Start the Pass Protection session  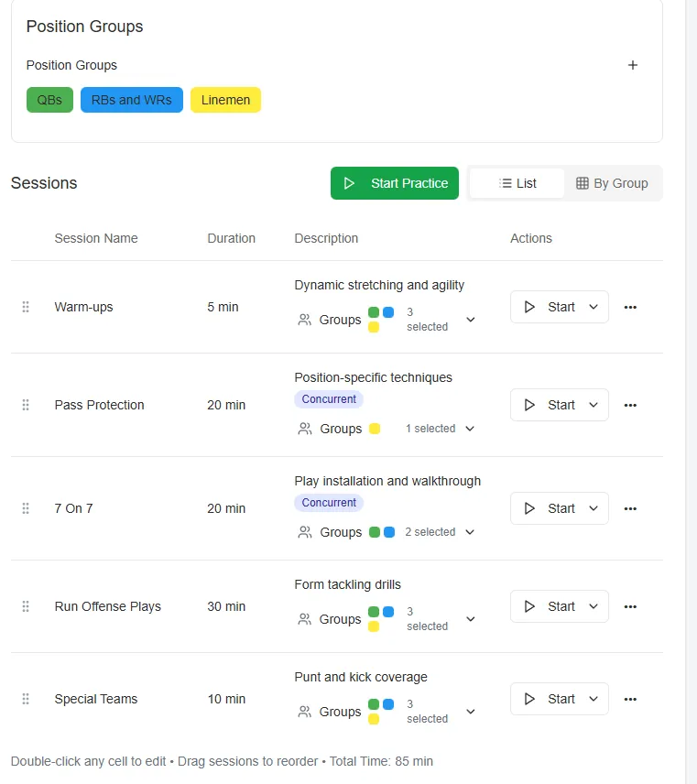point(552,404)
